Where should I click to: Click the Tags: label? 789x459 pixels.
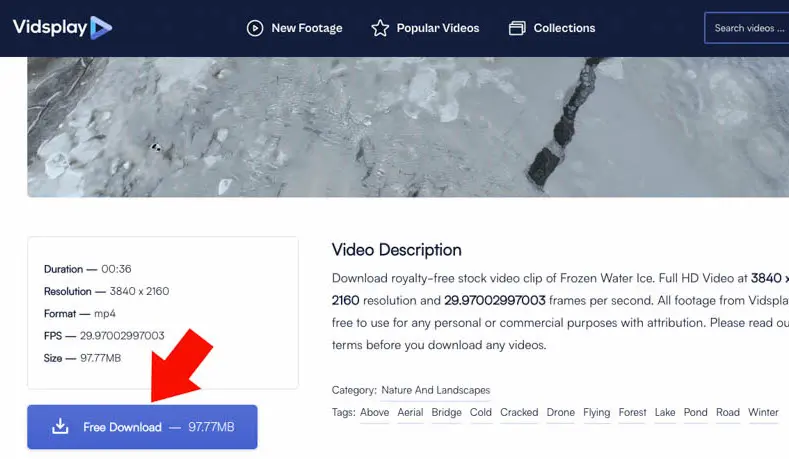[343, 413]
